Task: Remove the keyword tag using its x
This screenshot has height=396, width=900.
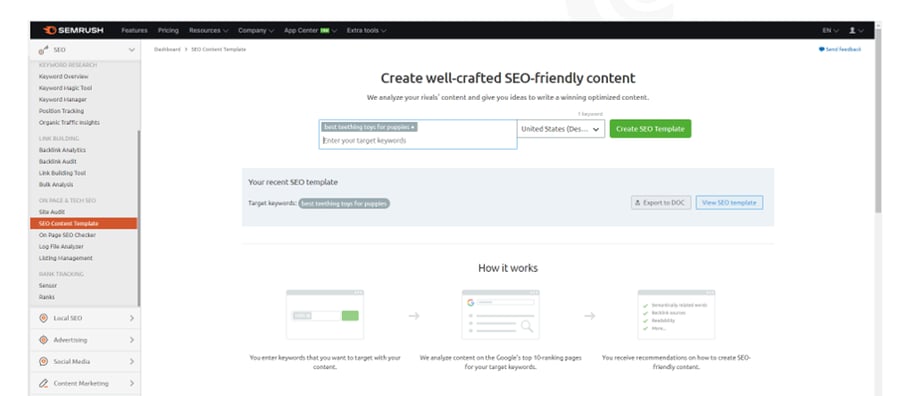Action: coord(413,127)
